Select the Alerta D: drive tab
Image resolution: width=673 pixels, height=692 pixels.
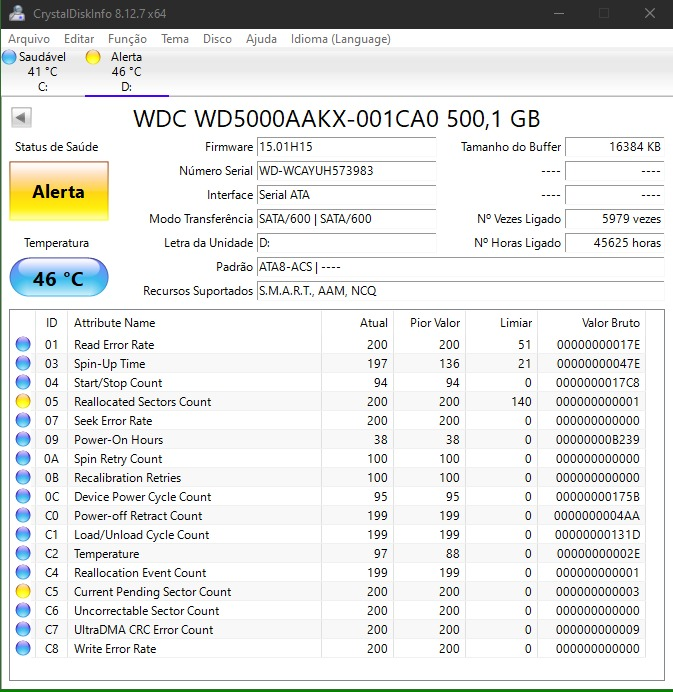pos(127,71)
